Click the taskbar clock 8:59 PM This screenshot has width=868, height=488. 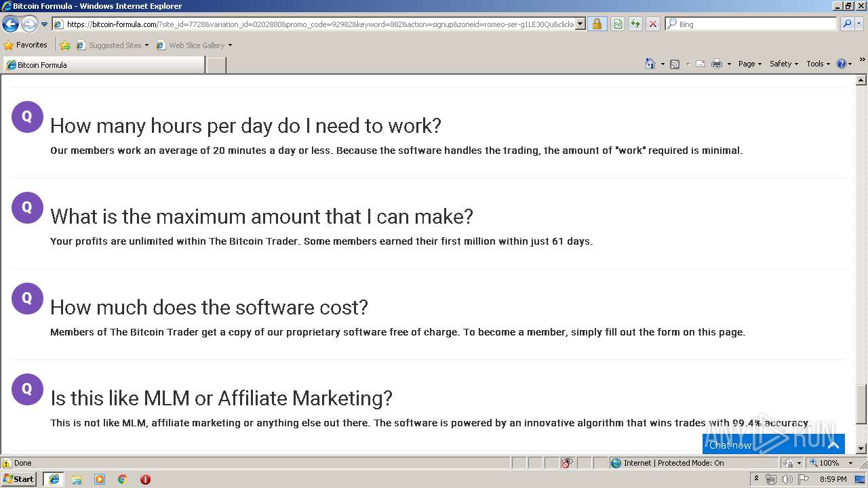point(833,479)
